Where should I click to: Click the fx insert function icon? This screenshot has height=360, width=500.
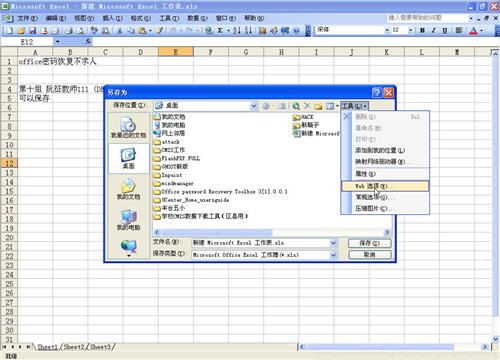(x=88, y=42)
